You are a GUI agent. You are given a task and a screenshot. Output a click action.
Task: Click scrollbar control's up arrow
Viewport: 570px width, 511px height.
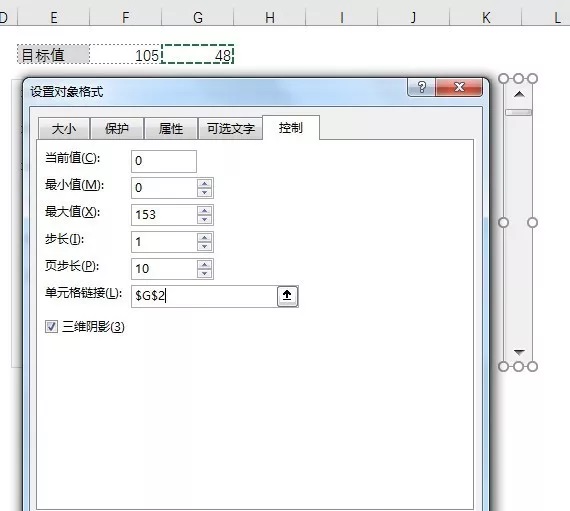click(x=519, y=95)
